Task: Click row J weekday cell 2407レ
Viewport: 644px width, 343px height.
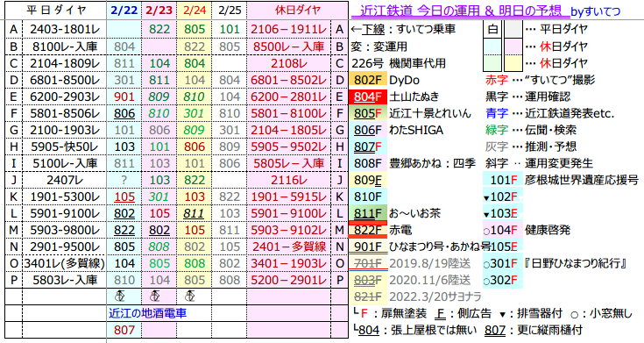Action: (65, 180)
